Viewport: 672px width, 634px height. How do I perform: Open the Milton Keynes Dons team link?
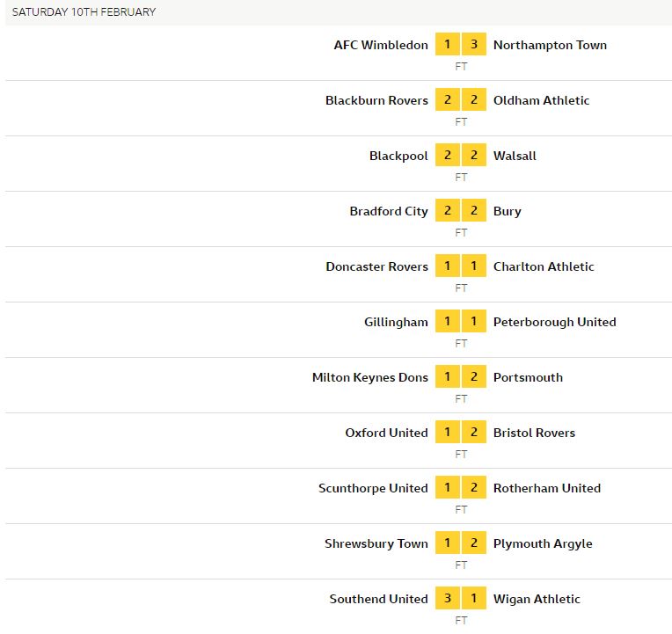(369, 377)
